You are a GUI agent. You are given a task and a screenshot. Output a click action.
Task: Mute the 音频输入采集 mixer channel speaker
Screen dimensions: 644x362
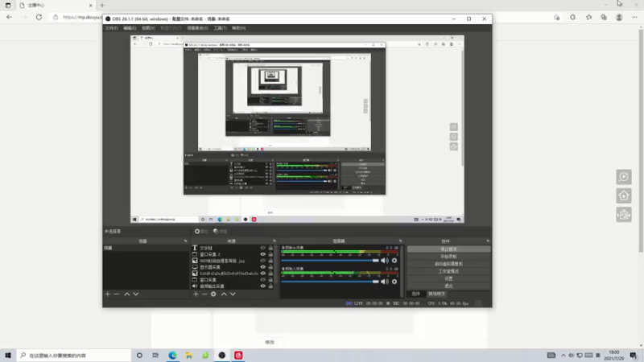[385, 282]
